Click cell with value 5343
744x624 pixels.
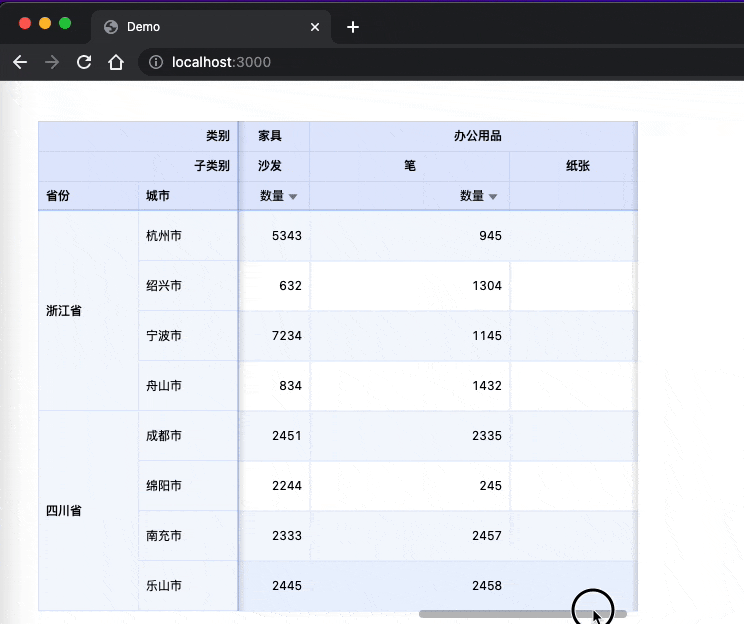pyautogui.click(x=274, y=236)
